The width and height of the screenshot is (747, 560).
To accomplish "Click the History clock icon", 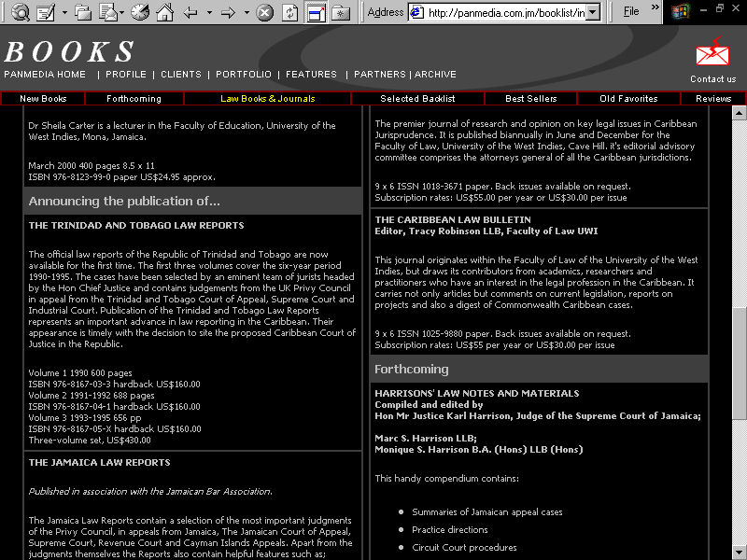I will coord(140,12).
